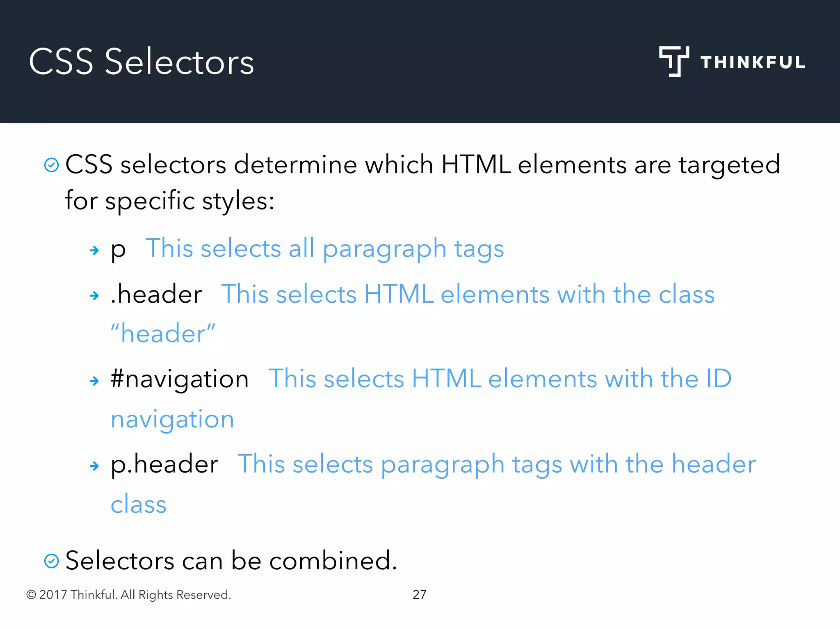Screen dimensions: 840x630
Task: Click the #navigation selector text
Action: click(180, 379)
